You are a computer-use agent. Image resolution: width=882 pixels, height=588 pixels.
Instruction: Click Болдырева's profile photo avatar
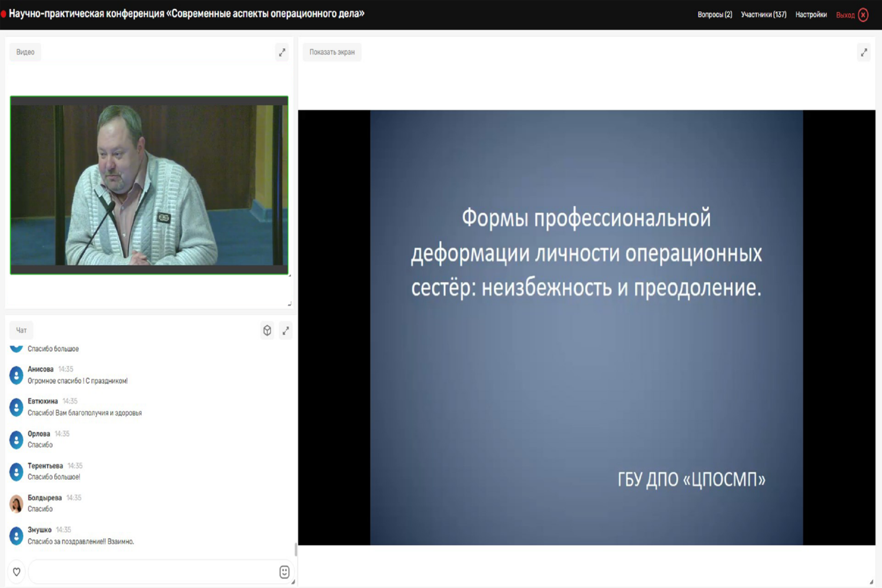pos(16,504)
